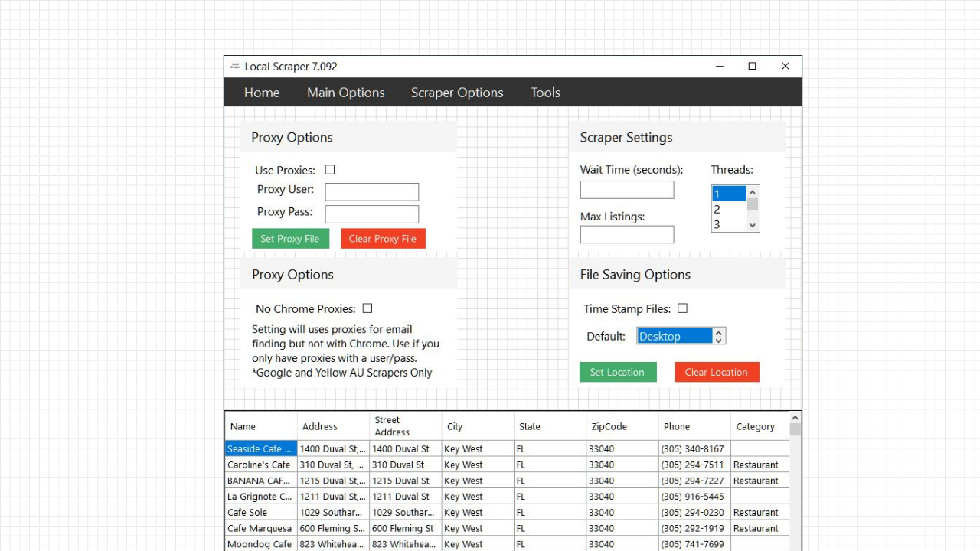Click the Threads list scroll up arrow
980x551 pixels.
point(751,193)
